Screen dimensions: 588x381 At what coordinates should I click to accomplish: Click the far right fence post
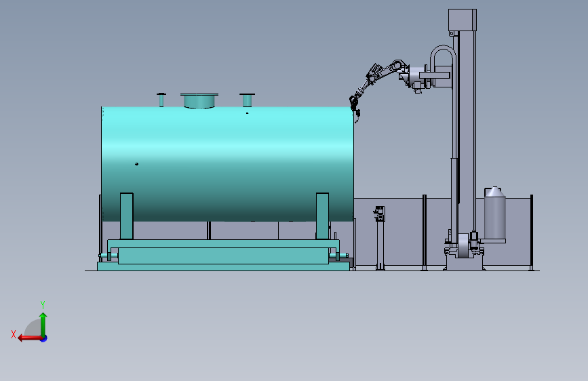[x=532, y=233]
